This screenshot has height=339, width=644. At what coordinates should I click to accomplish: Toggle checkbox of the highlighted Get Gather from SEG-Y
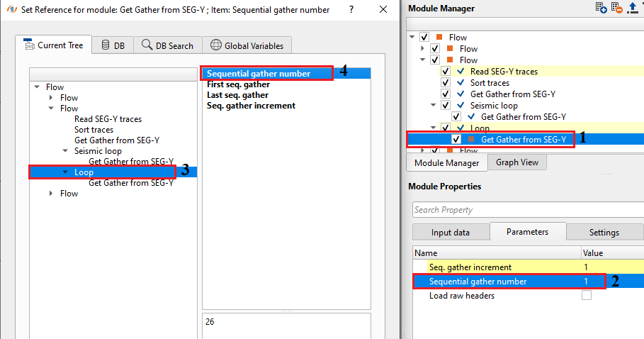(456, 139)
